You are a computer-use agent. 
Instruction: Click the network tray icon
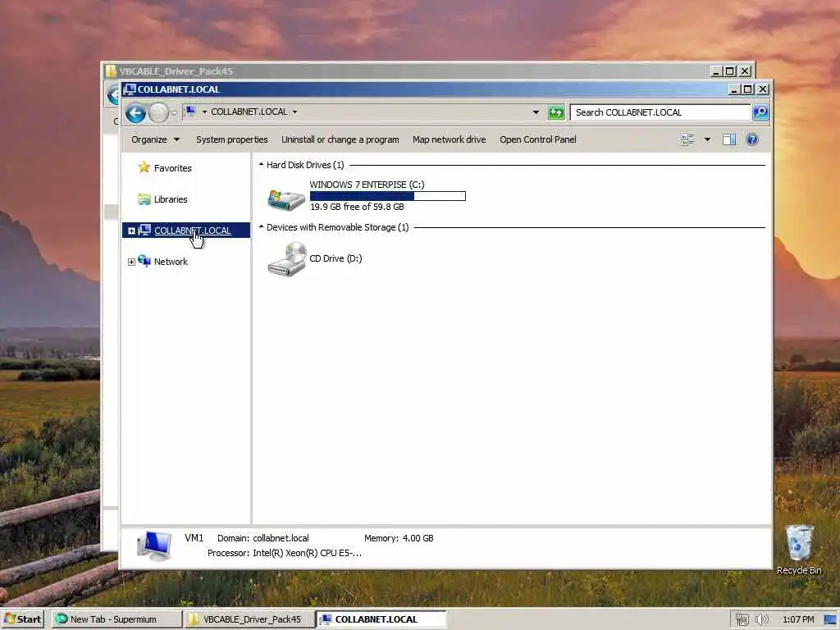742,619
